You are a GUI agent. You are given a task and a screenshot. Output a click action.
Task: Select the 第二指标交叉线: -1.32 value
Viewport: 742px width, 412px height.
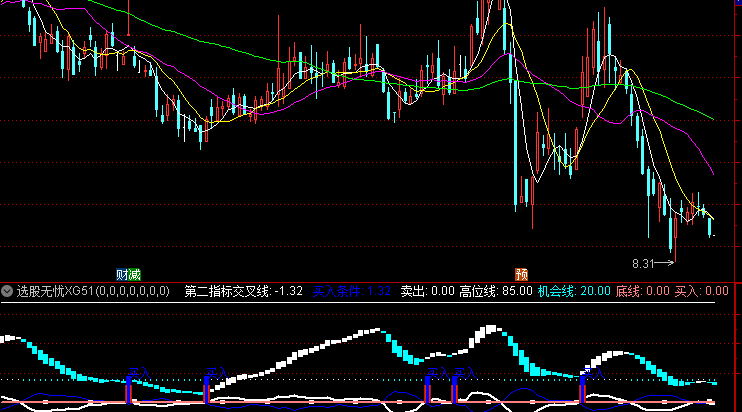[243, 291]
